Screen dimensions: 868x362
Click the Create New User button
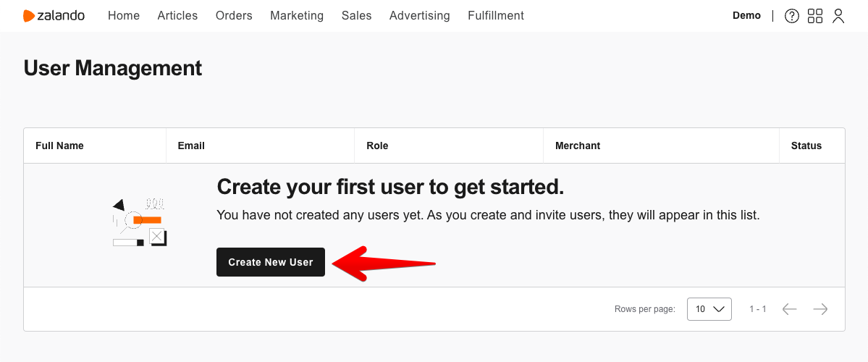coord(271,262)
